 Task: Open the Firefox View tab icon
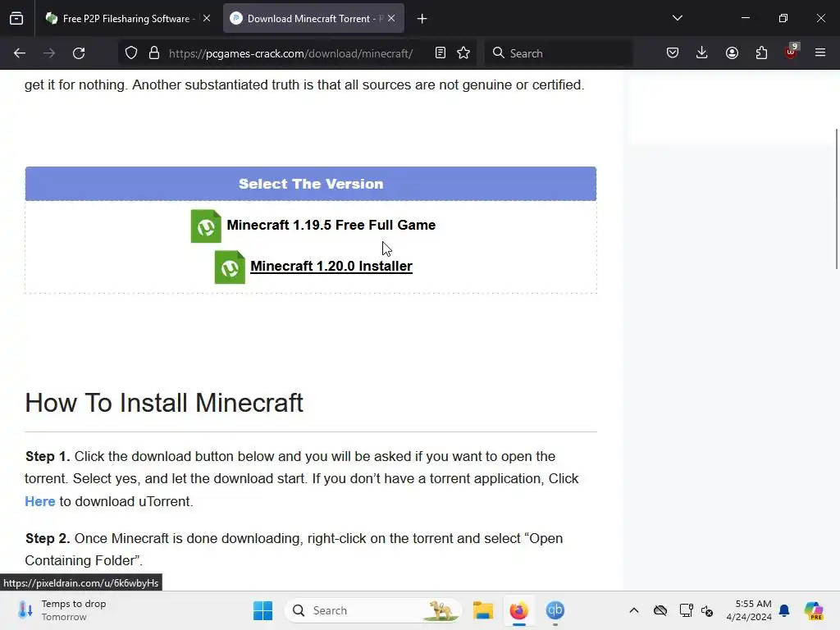click(16, 19)
